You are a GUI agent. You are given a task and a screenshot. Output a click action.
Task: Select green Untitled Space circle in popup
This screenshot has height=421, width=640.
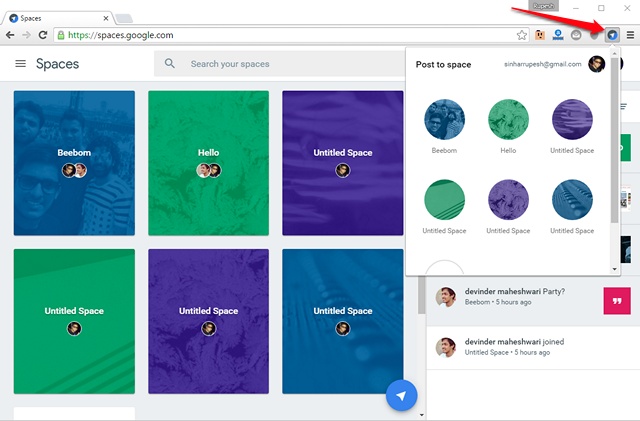tap(444, 200)
